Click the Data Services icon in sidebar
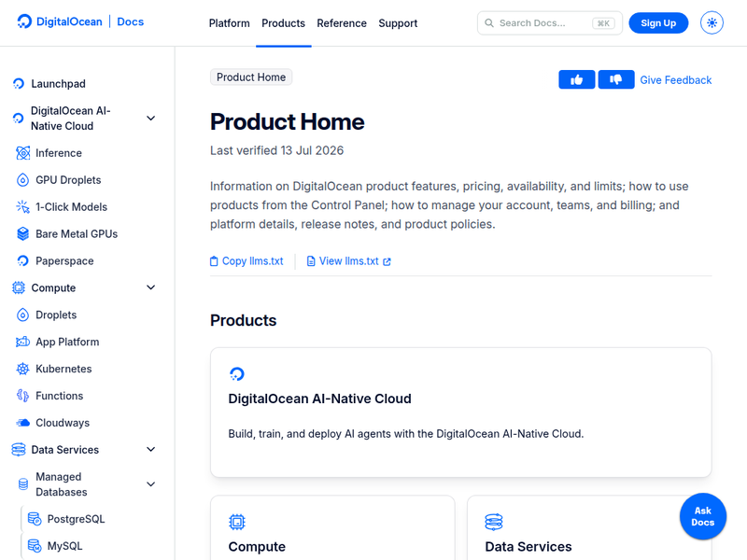This screenshot has height=560, width=747. pyautogui.click(x=19, y=450)
